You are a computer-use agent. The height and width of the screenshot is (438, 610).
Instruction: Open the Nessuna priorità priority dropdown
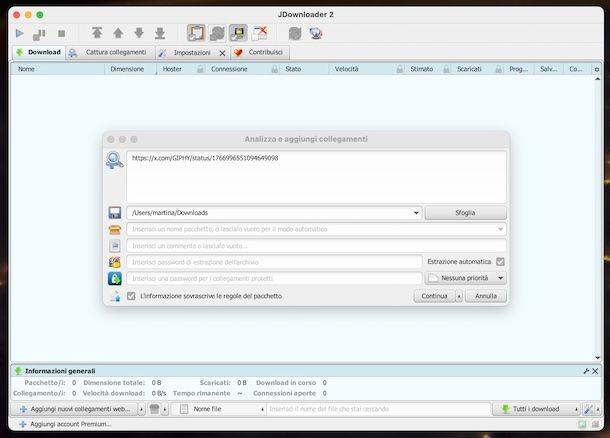pos(465,278)
